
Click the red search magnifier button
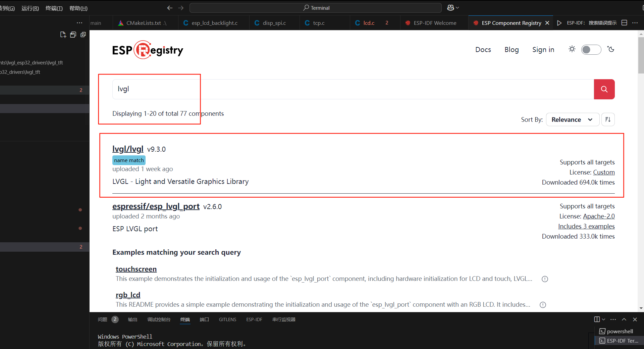604,89
